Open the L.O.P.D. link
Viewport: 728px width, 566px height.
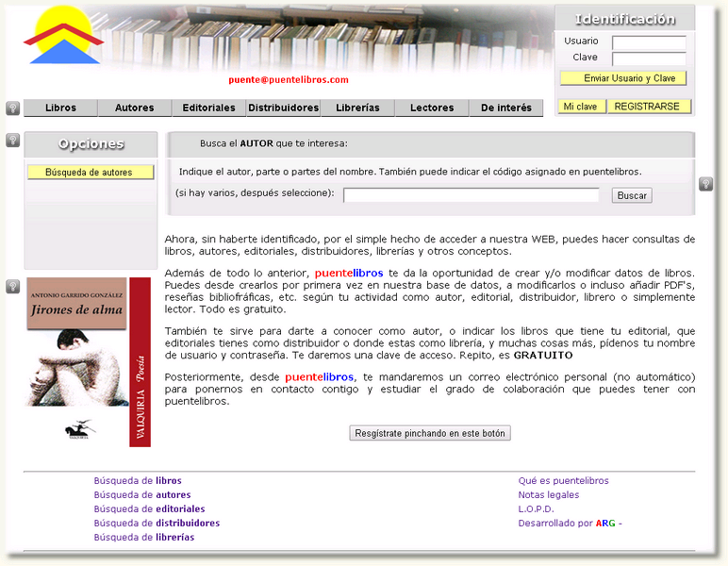536,508
